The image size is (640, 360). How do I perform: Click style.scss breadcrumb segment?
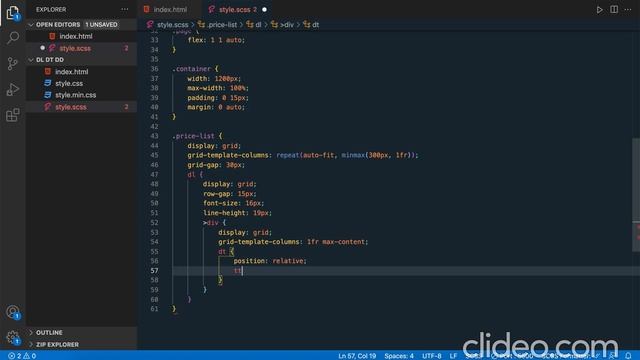point(172,25)
